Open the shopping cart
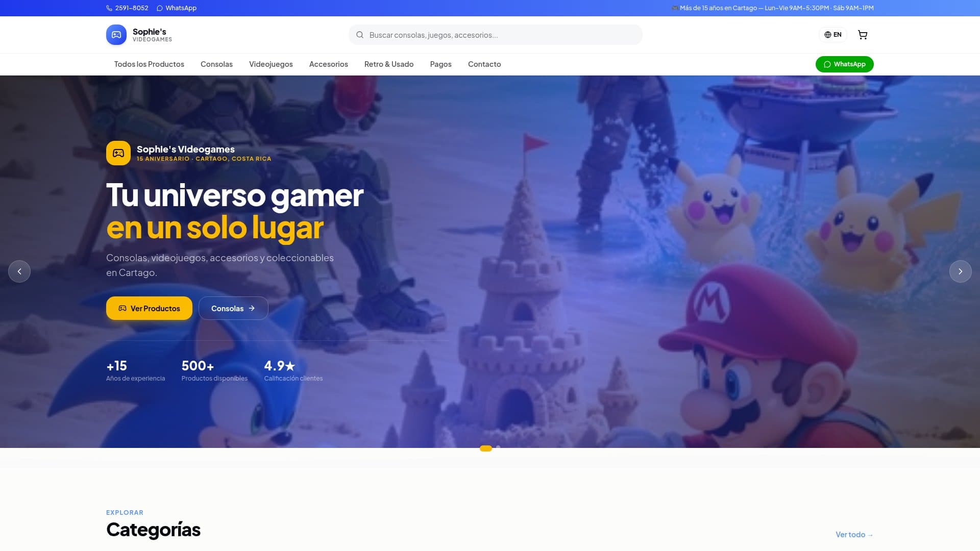Viewport: 980px width, 551px height. pyautogui.click(x=863, y=35)
